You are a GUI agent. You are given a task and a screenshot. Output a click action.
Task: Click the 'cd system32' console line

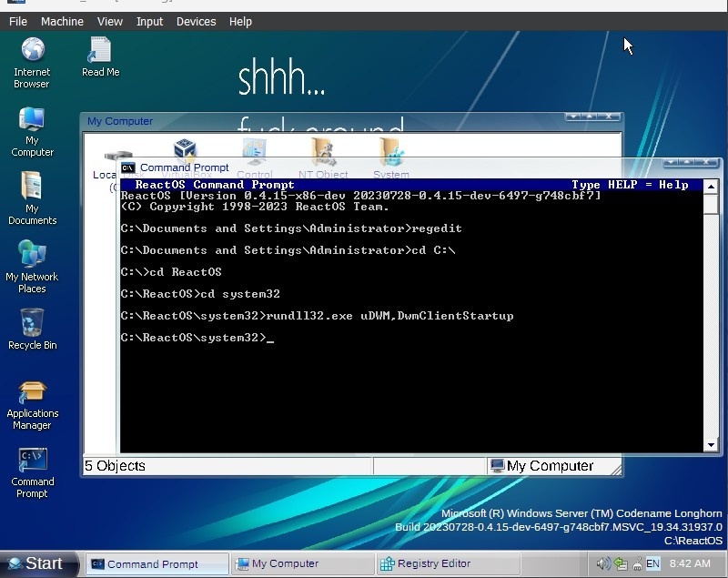click(200, 294)
